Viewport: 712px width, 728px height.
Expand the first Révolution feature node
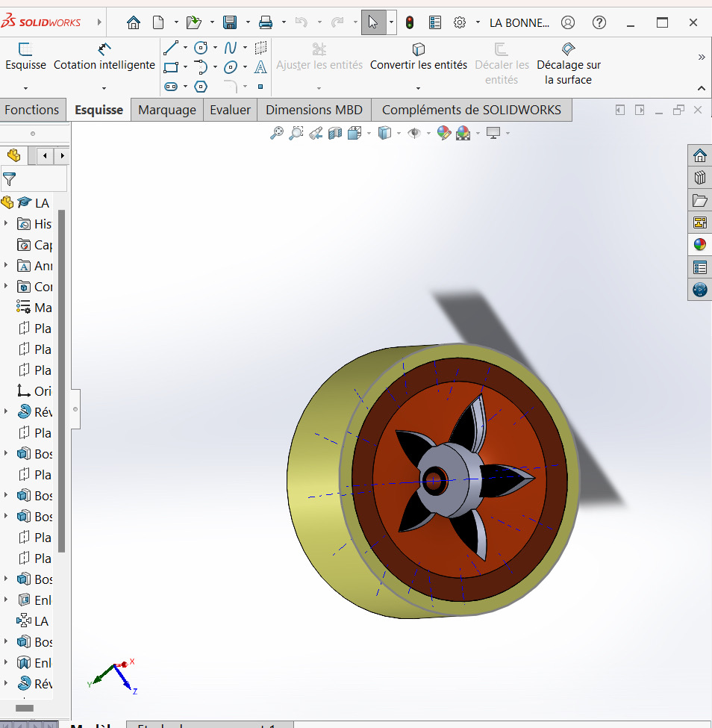coord(7,412)
